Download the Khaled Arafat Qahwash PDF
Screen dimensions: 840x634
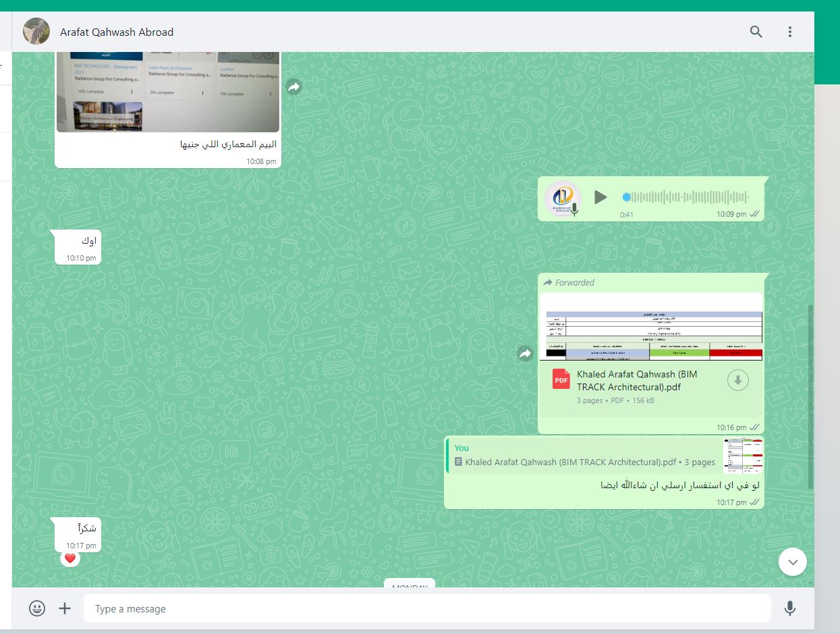[738, 381]
